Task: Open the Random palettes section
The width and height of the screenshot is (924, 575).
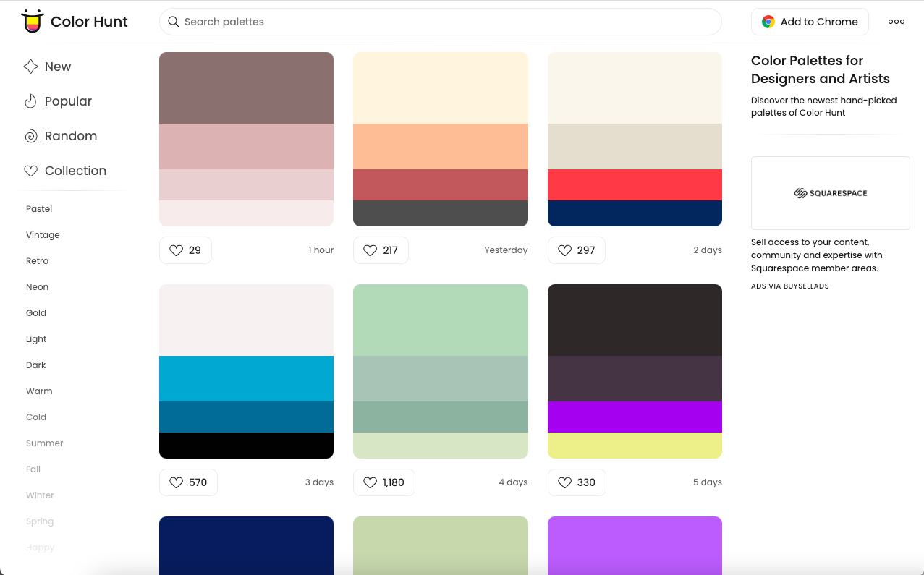Action: tap(60, 136)
